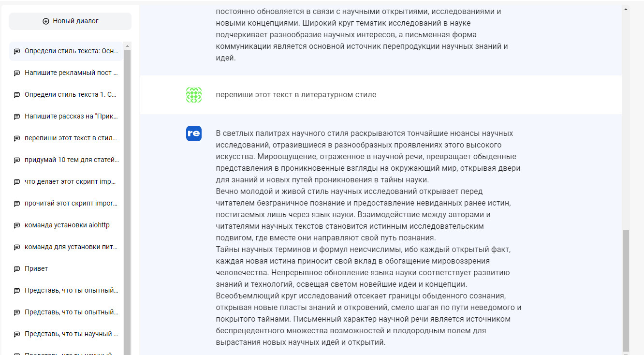This screenshot has height=355, width=644.
Task: Click the chat bubble icon next to Привет
Action: pos(17,268)
